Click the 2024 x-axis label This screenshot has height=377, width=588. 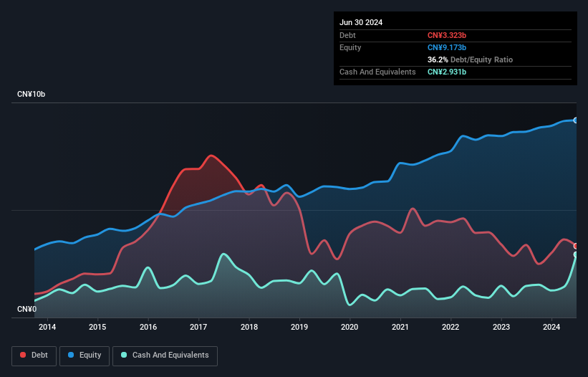point(551,327)
